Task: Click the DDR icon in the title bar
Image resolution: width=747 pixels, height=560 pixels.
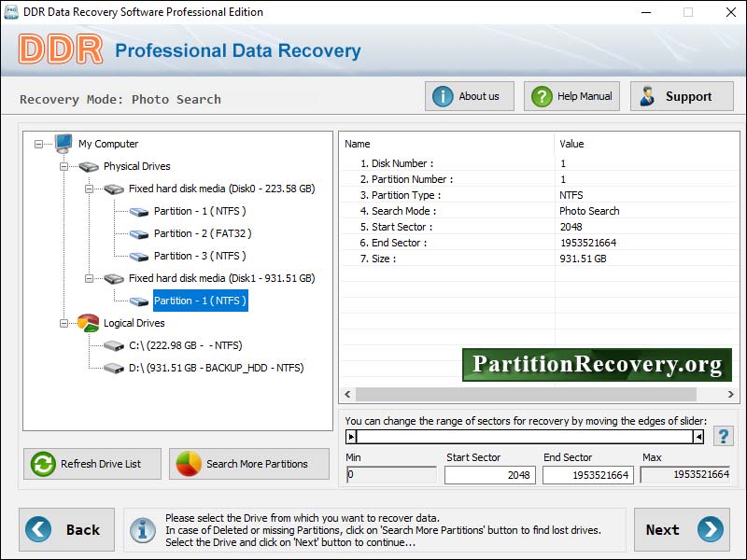Action: (11, 12)
